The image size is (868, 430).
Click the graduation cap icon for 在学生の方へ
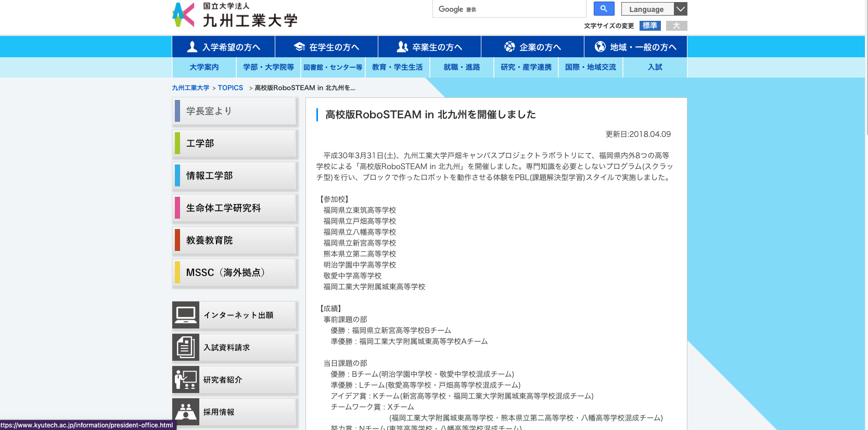tap(299, 47)
